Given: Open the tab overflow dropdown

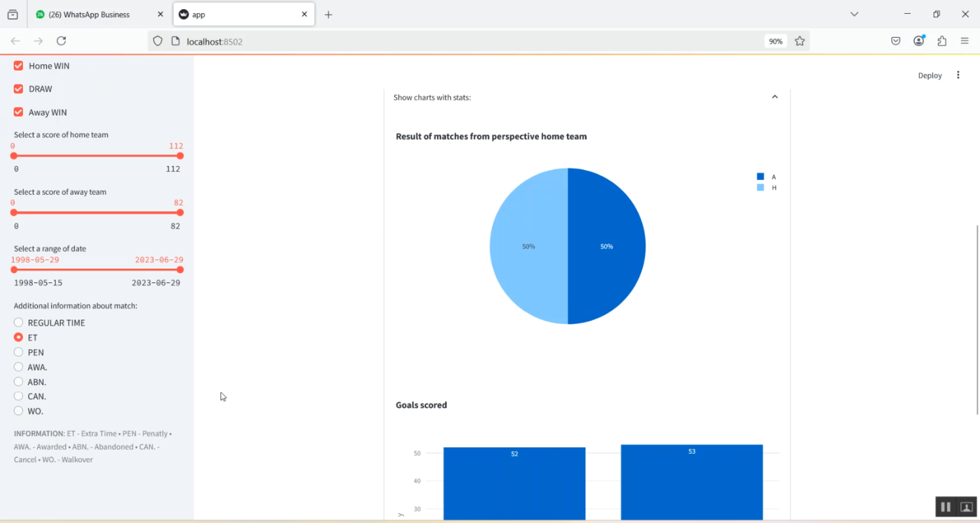Looking at the screenshot, I should (x=854, y=14).
